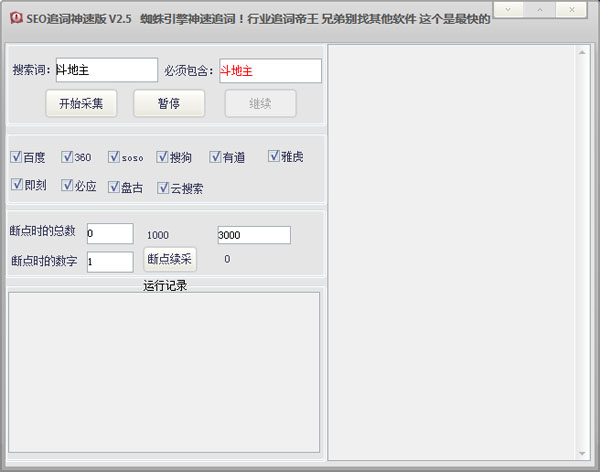Uncheck the 即刻 checkbox
The image size is (600, 472).
(x=17, y=184)
